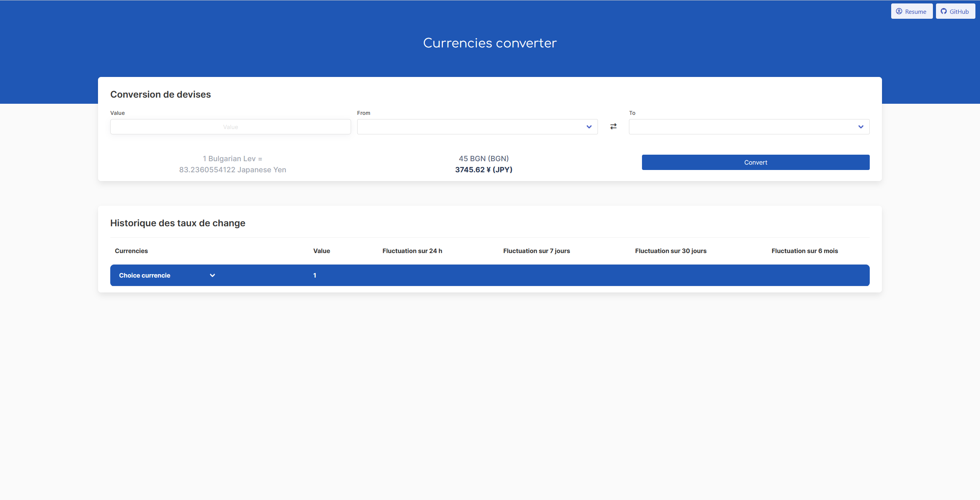
Task: Click the 3745.62 ¥ (JPY) result text
Action: point(483,170)
